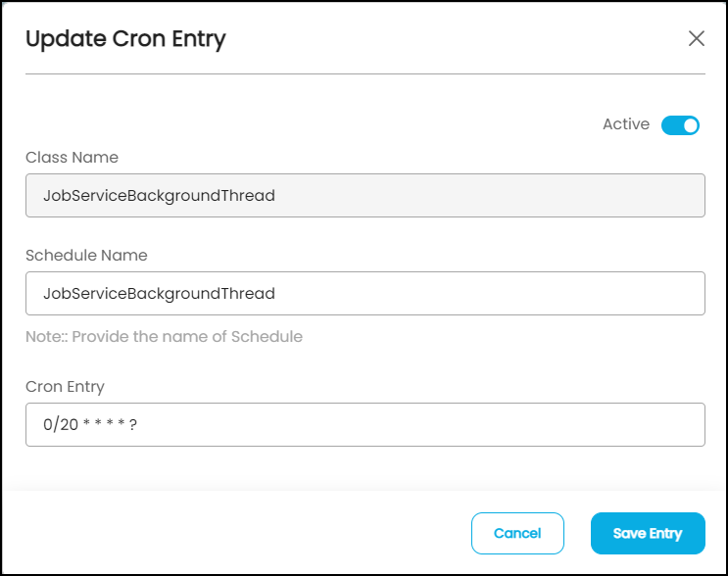Click the empty right end of the Schedule Name field
The height and width of the screenshot is (576, 728).
tap(637, 293)
